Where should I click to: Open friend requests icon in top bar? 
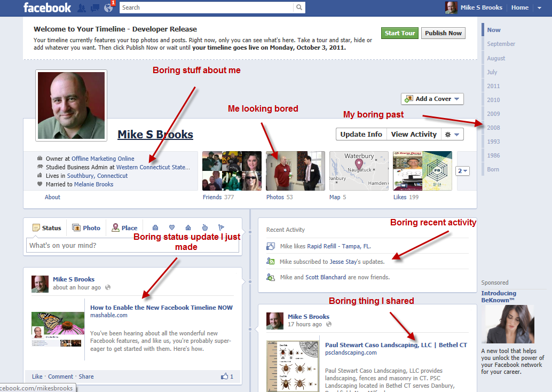pos(82,8)
